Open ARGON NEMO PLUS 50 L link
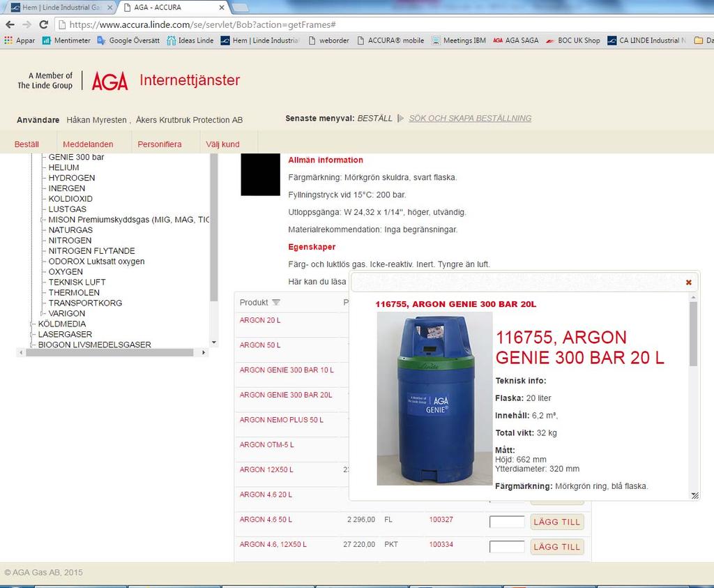Viewport: 714px width, 588px height. click(282, 420)
